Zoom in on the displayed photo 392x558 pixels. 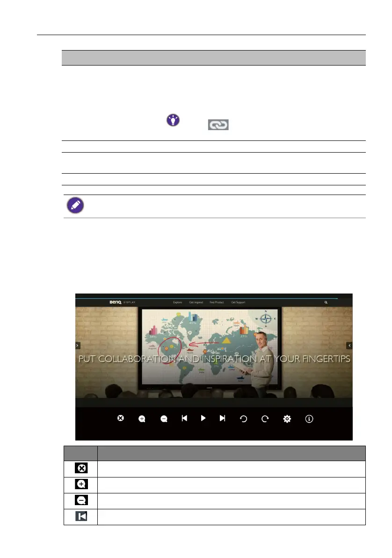tap(142, 419)
